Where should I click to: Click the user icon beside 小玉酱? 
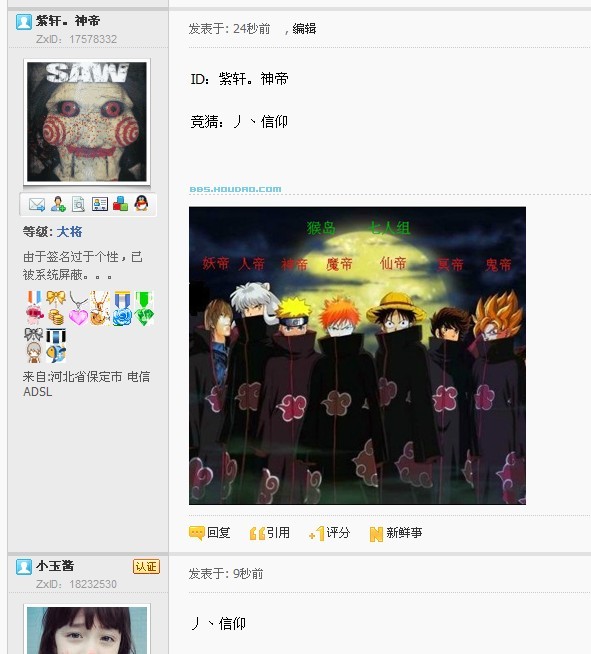point(24,567)
